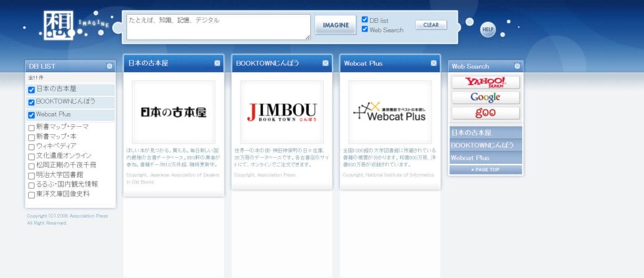Click the 全11件 count text
Viewport: 644px width, 278px height.
tap(36, 77)
